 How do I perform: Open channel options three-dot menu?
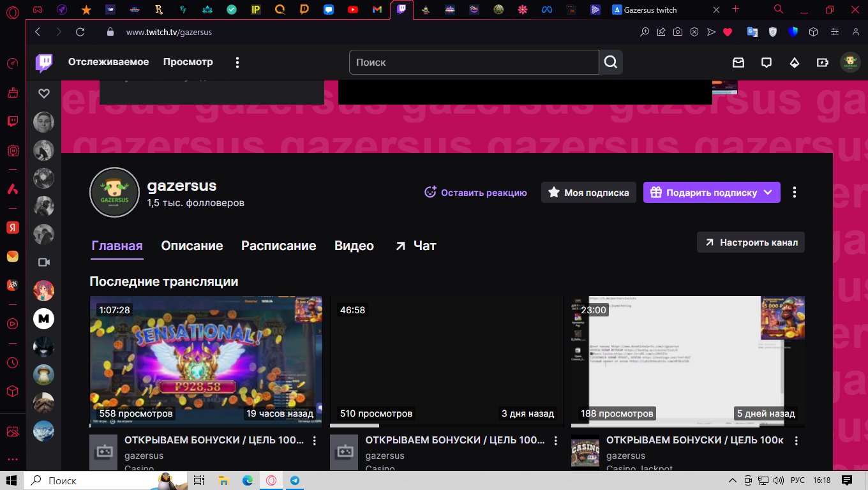(795, 192)
